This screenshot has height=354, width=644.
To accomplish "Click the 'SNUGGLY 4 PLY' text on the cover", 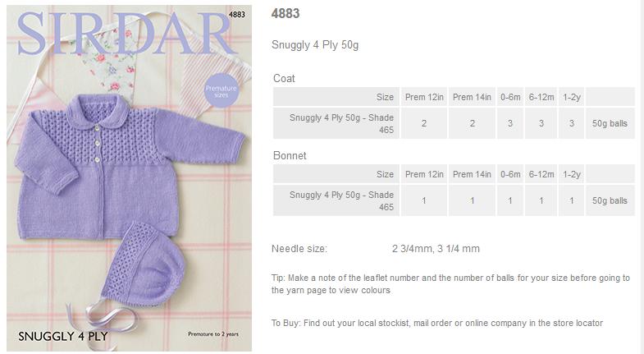I will 62,336.
